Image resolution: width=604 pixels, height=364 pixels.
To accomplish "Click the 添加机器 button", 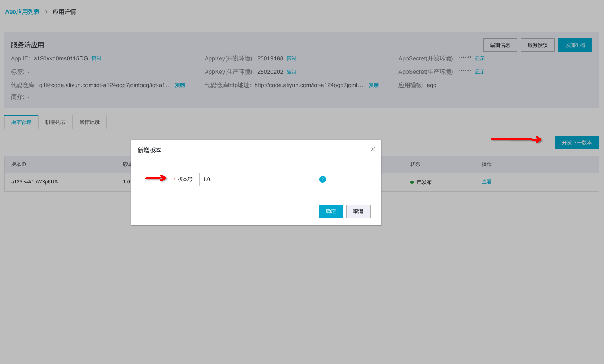I will pos(575,45).
